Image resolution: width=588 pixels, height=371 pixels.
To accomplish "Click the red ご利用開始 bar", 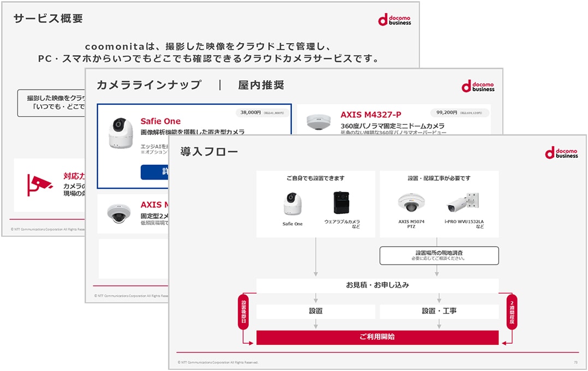I will pyautogui.click(x=377, y=337).
